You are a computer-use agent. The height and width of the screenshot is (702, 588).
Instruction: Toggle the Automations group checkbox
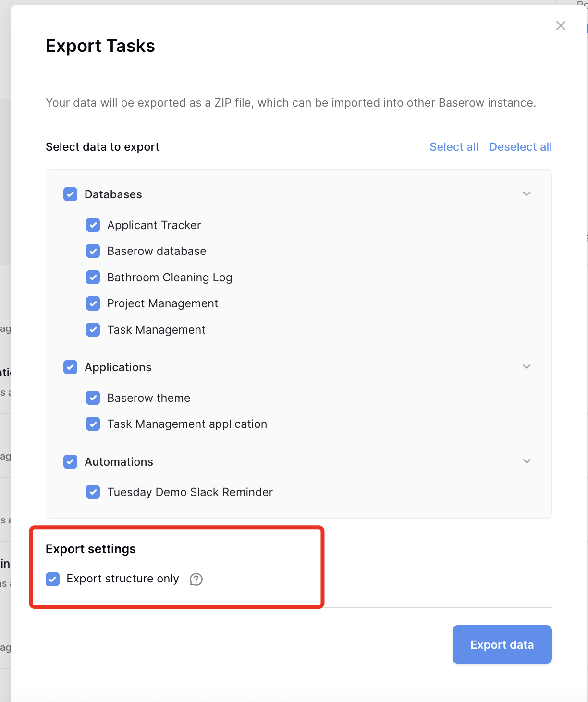pyautogui.click(x=71, y=462)
